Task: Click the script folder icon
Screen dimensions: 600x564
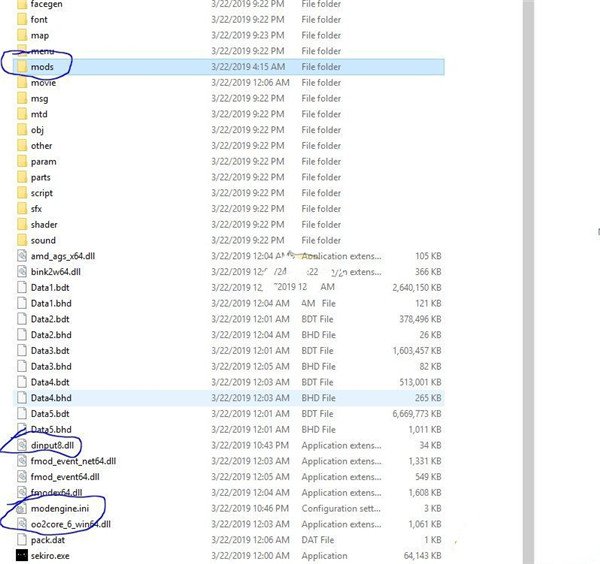Action: click(22, 193)
